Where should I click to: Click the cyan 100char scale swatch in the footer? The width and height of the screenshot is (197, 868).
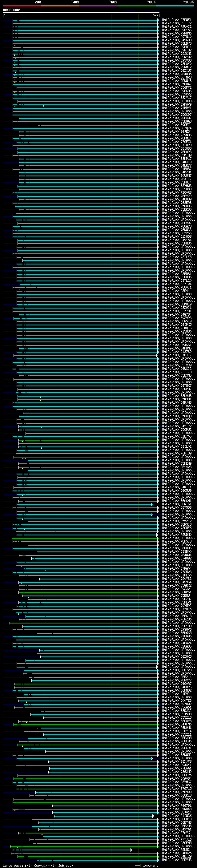(137, 866)
